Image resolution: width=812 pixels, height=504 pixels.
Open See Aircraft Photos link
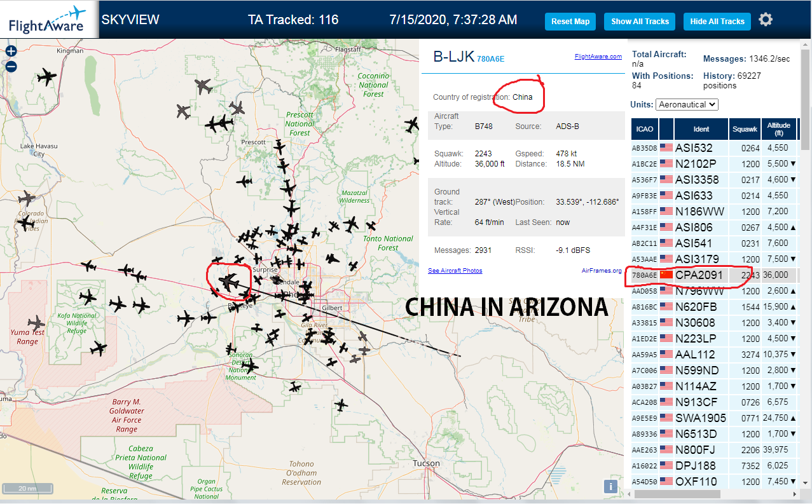pos(455,271)
